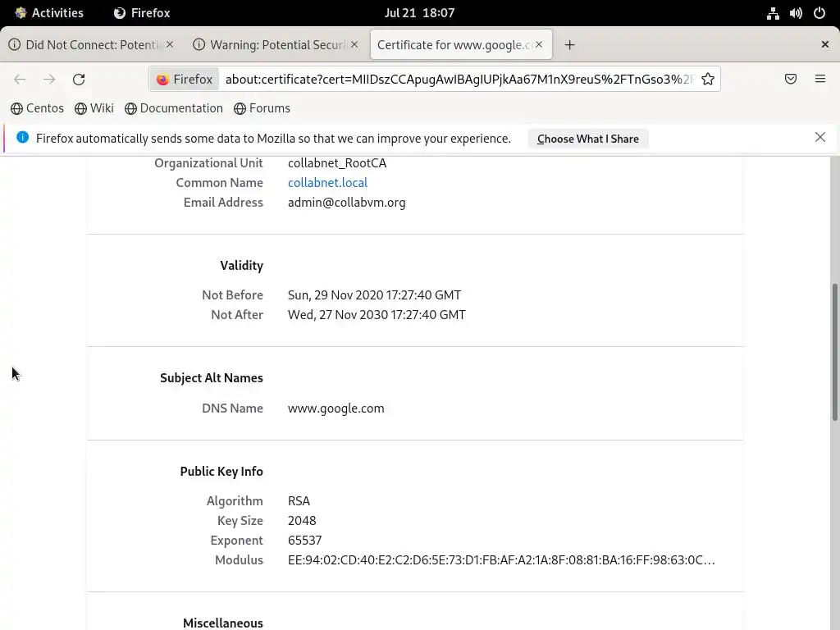This screenshot has width=840, height=630.
Task: Click the Key Size value 2048
Action: tap(302, 521)
